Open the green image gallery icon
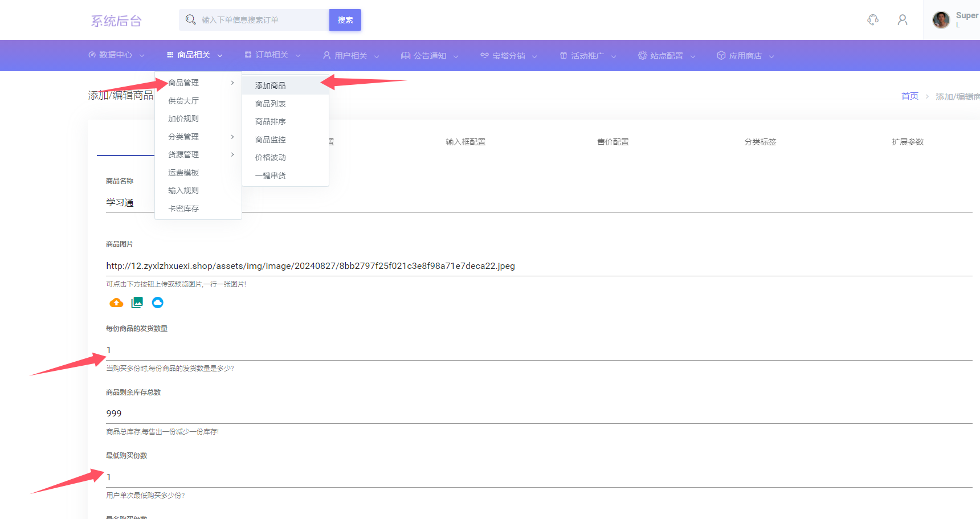The image size is (980, 519). pos(137,303)
